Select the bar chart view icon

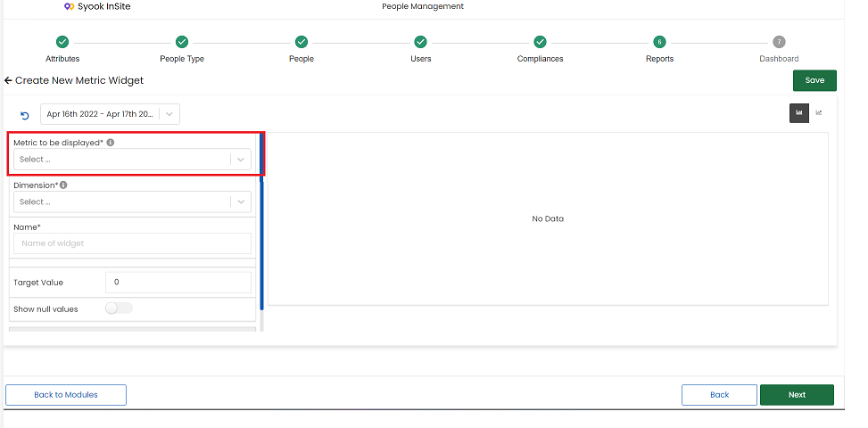tap(798, 113)
